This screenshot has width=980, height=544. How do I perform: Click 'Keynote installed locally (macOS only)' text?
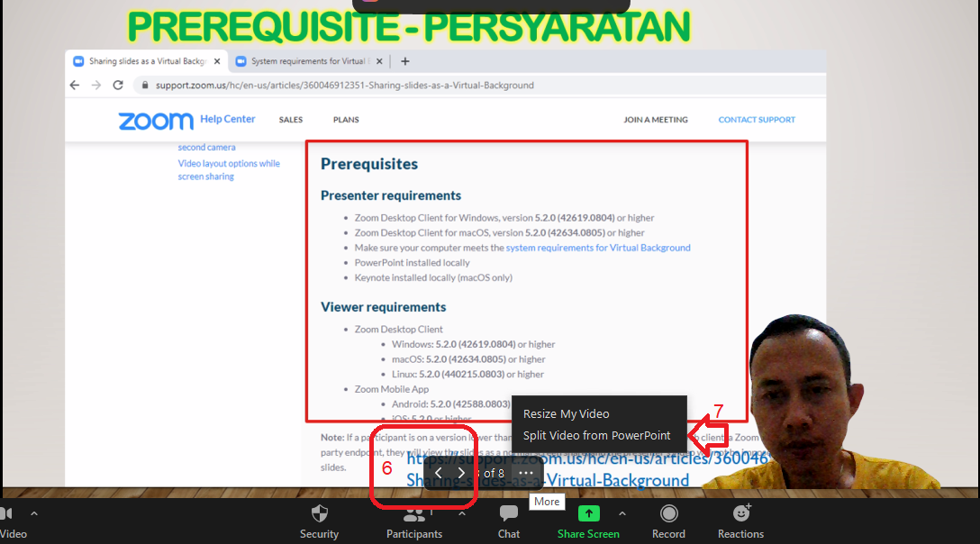[433, 277]
